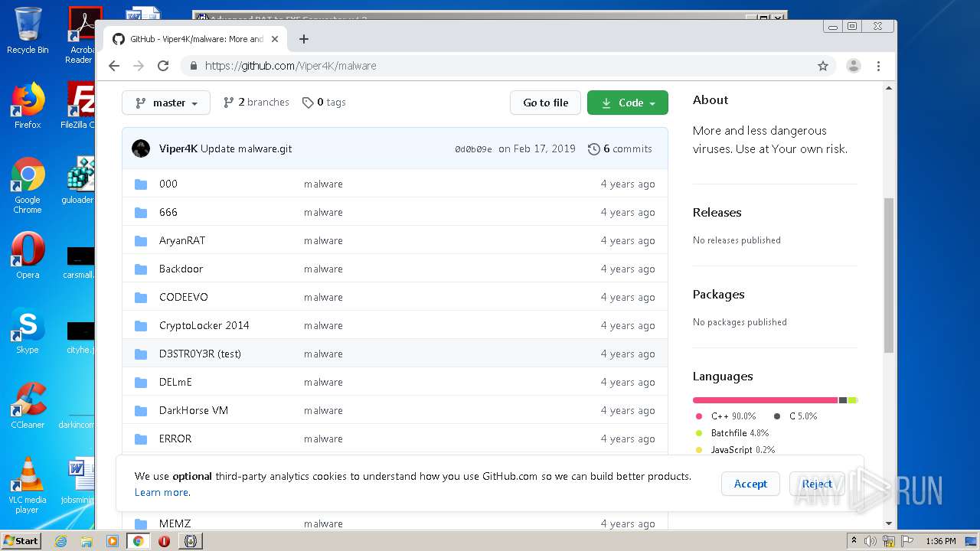This screenshot has height=551, width=980.
Task: Open Viper4K author profile link
Action: tap(178, 149)
